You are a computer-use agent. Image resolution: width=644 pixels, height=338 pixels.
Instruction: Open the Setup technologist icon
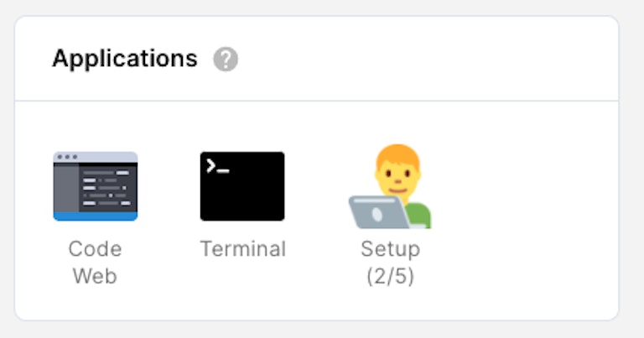click(x=390, y=188)
